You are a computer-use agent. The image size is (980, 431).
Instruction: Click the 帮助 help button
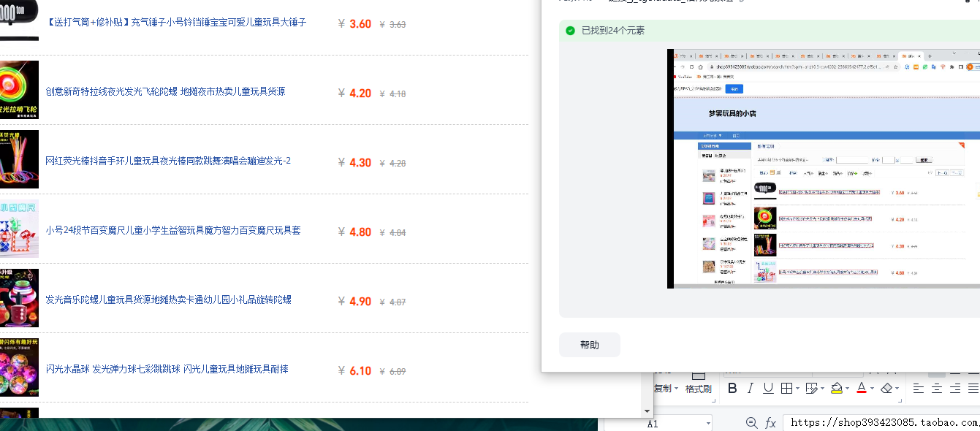[x=589, y=345]
